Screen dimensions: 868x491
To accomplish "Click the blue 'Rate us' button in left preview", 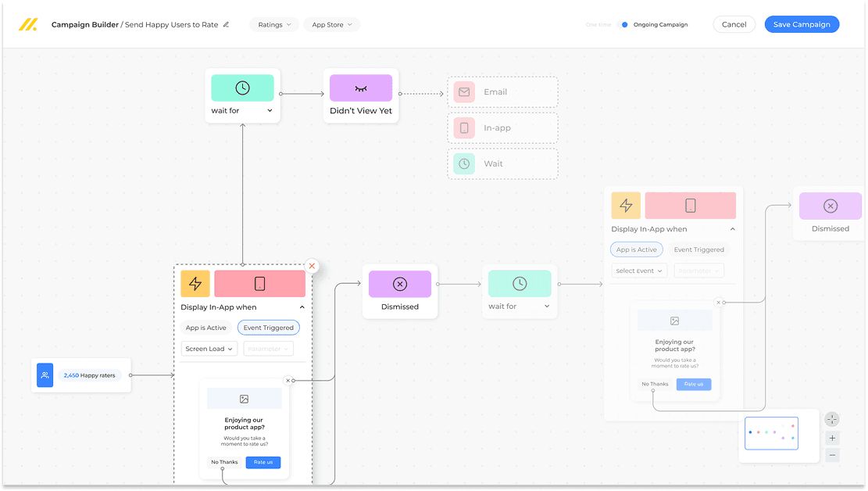I will (x=263, y=462).
